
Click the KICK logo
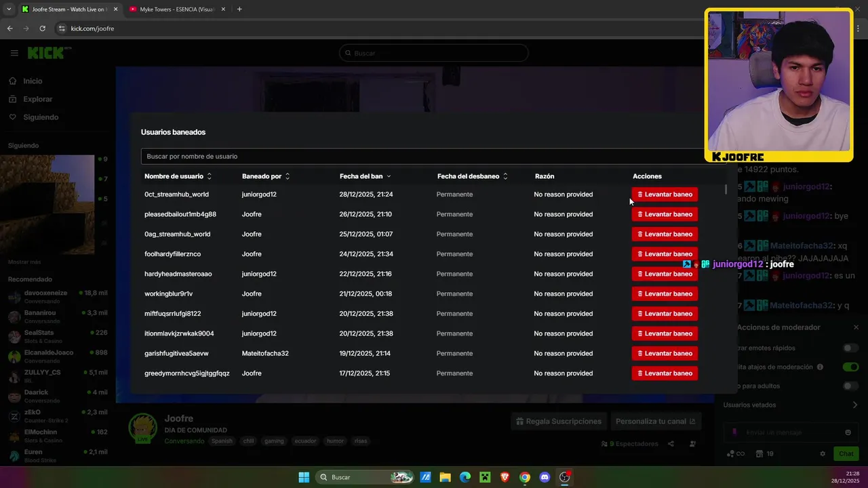click(x=49, y=53)
